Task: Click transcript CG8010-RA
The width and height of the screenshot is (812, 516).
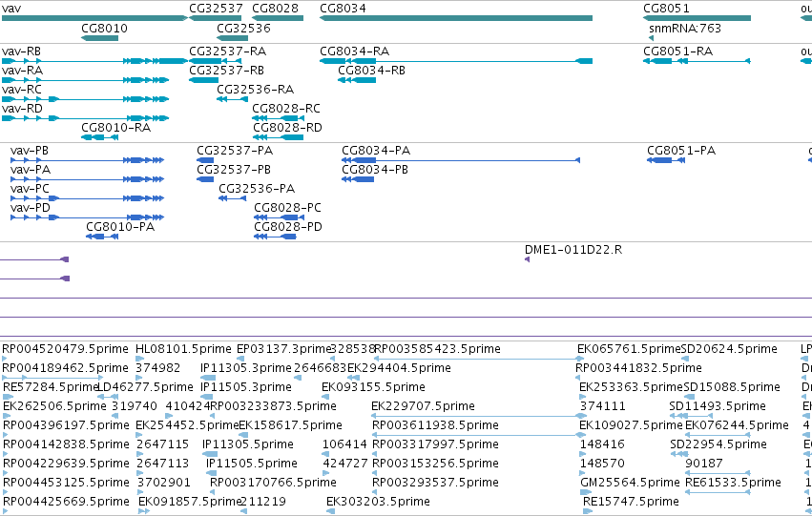Action: [x=100, y=137]
